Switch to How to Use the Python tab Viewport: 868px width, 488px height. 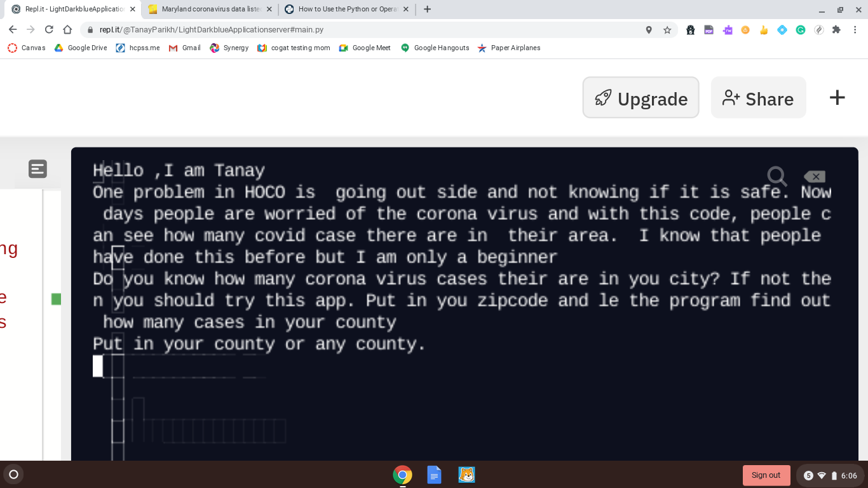[x=347, y=10]
